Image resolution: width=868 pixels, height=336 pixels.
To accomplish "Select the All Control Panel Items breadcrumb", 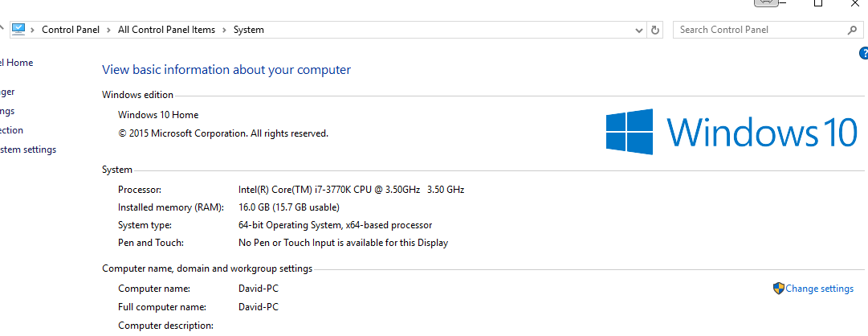I will 167,30.
